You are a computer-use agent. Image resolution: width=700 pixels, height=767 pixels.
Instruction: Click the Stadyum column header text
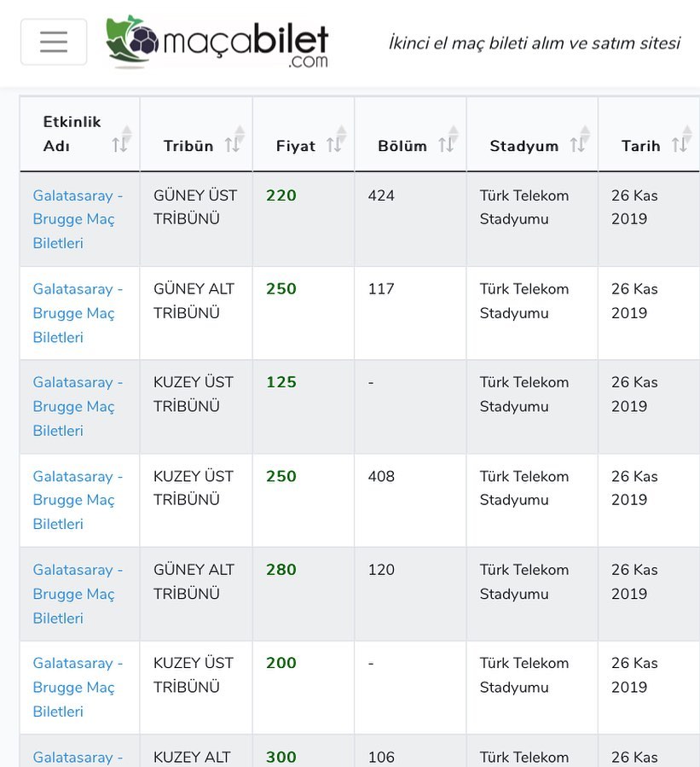[x=524, y=146]
